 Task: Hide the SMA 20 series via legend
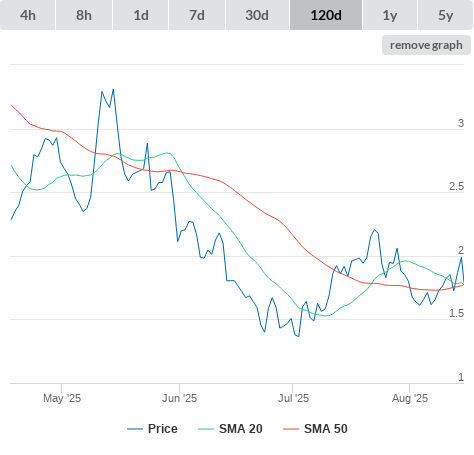(230, 429)
